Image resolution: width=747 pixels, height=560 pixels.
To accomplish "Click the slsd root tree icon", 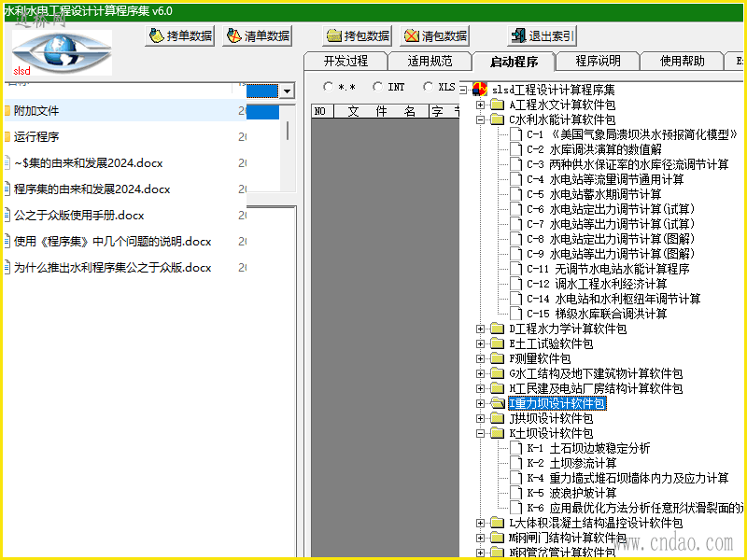I will point(480,89).
